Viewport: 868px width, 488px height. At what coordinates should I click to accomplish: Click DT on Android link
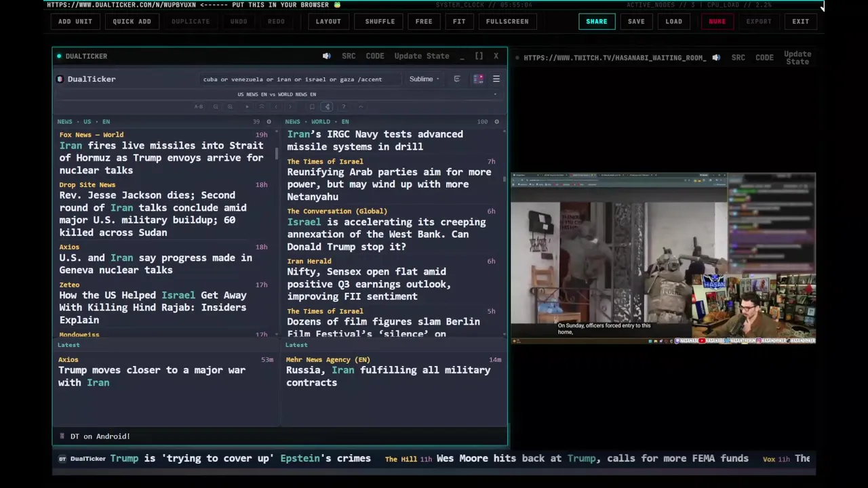pyautogui.click(x=100, y=436)
